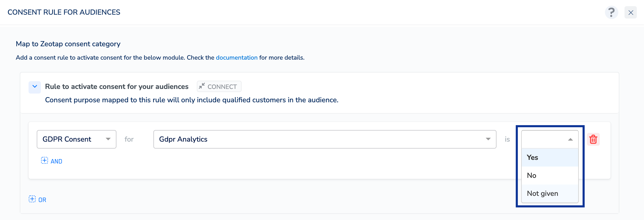Collapse the consent value dropdown using up arrow
Image resolution: width=644 pixels, height=220 pixels.
(x=570, y=139)
